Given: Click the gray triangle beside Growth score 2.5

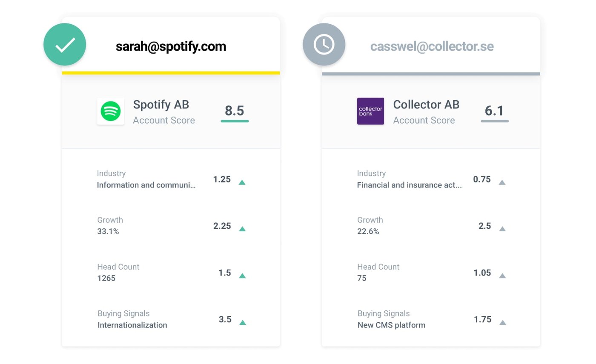Looking at the screenshot, I should (502, 228).
